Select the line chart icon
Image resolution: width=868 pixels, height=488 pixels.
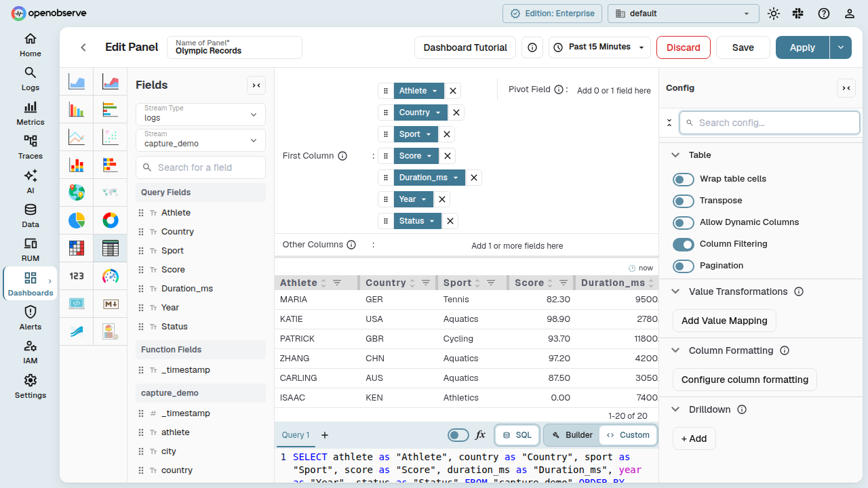pos(77,138)
